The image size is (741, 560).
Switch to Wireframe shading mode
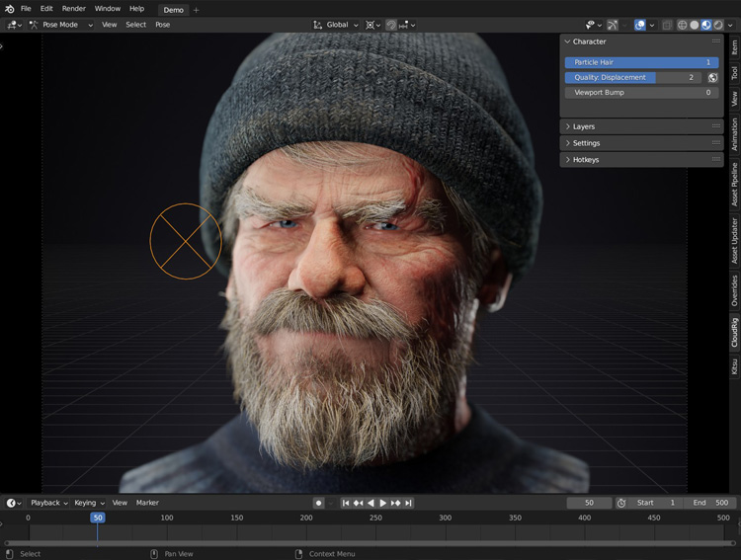(x=682, y=25)
